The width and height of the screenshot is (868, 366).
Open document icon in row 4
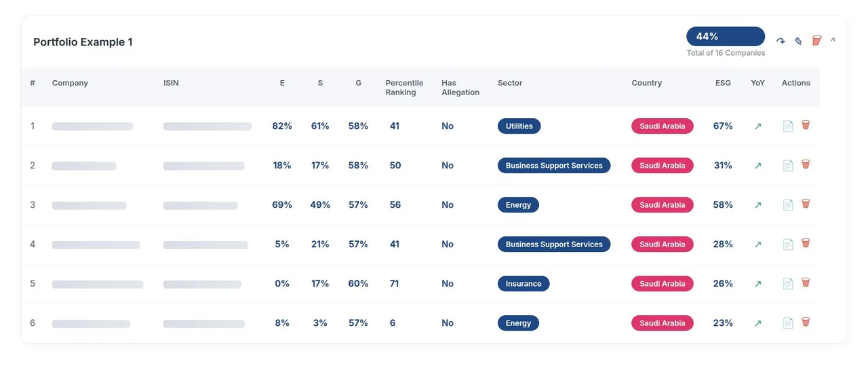point(788,244)
